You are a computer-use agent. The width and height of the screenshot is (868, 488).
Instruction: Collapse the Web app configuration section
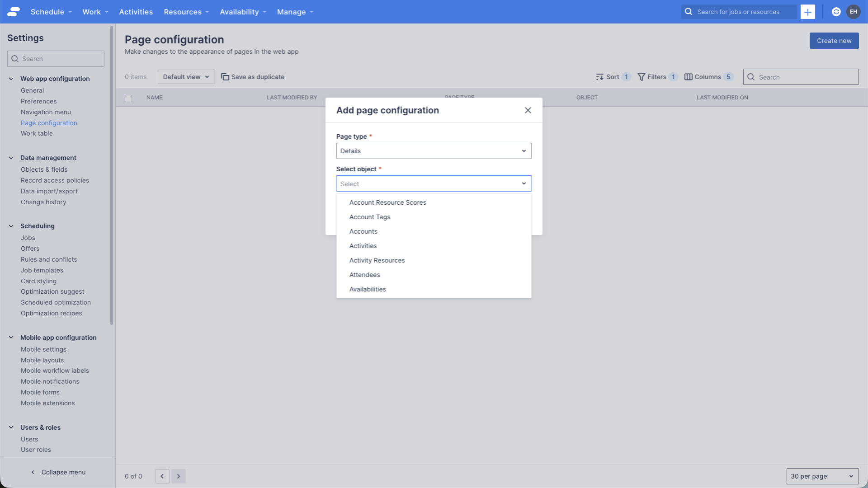point(11,78)
